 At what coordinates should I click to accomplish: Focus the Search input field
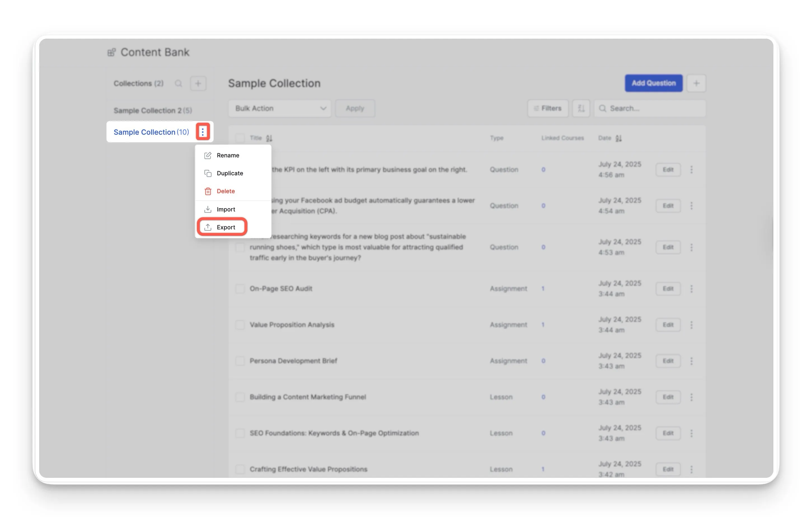(650, 108)
